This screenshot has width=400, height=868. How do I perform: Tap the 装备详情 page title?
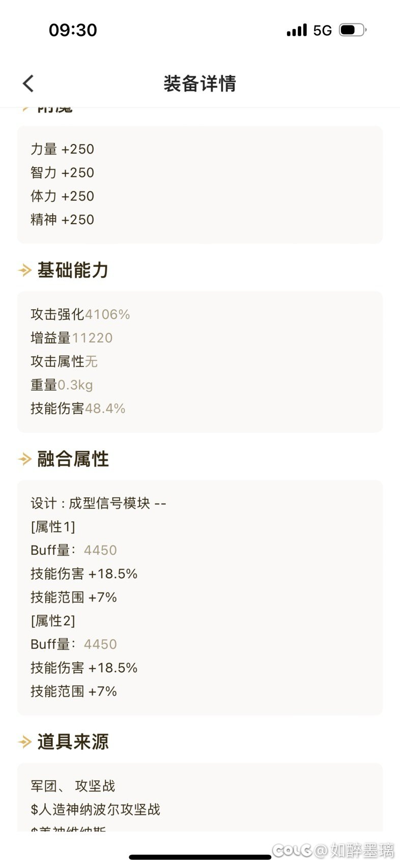click(199, 84)
